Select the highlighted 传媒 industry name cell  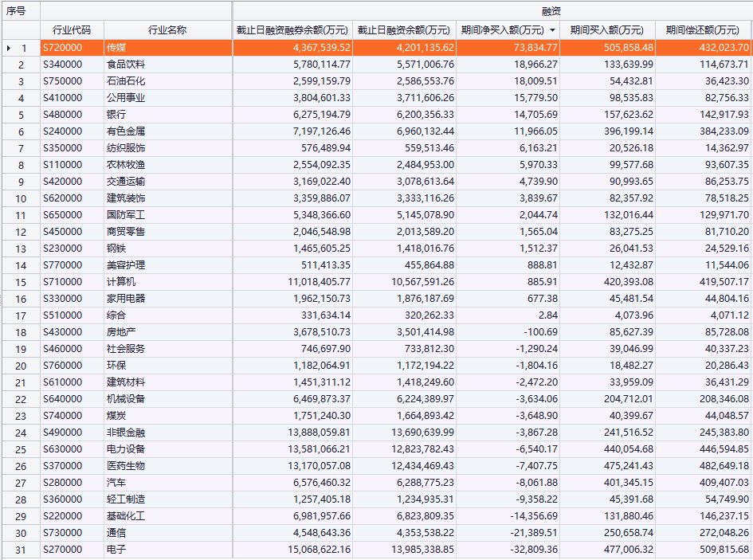167,48
